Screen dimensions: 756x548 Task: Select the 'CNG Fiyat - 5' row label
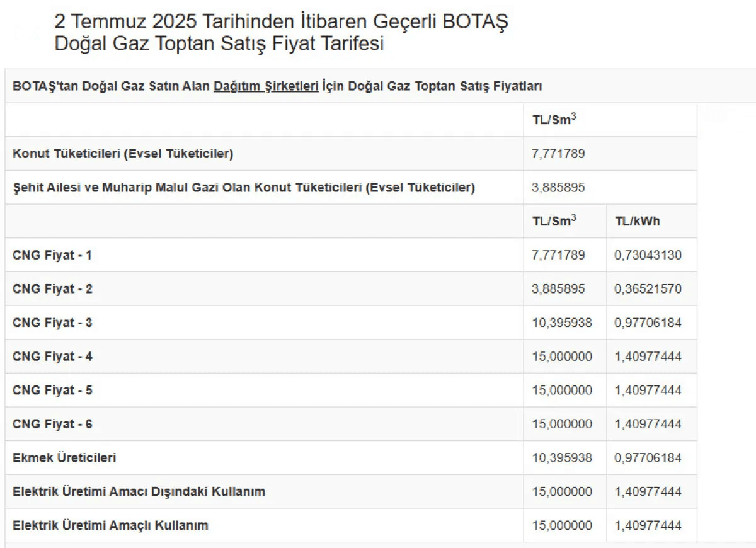(x=52, y=391)
